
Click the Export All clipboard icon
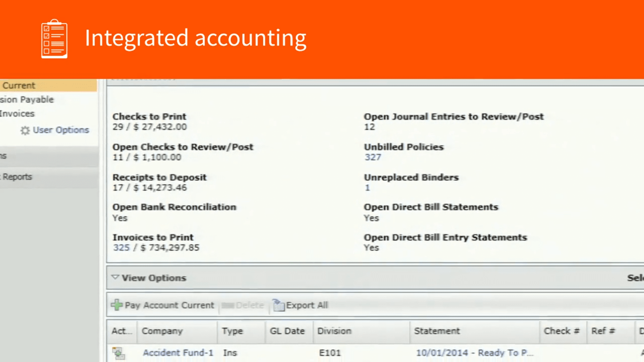click(278, 305)
